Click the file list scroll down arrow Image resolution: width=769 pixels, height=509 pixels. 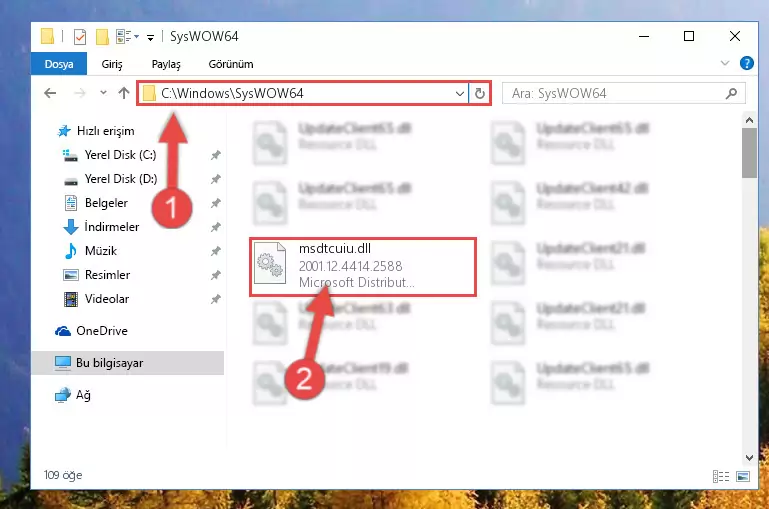click(x=749, y=458)
